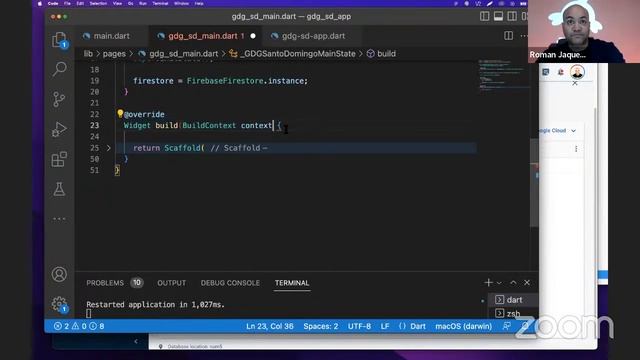Click the lightbulb code action on line 22
640x360 pixels.
tap(120, 113)
